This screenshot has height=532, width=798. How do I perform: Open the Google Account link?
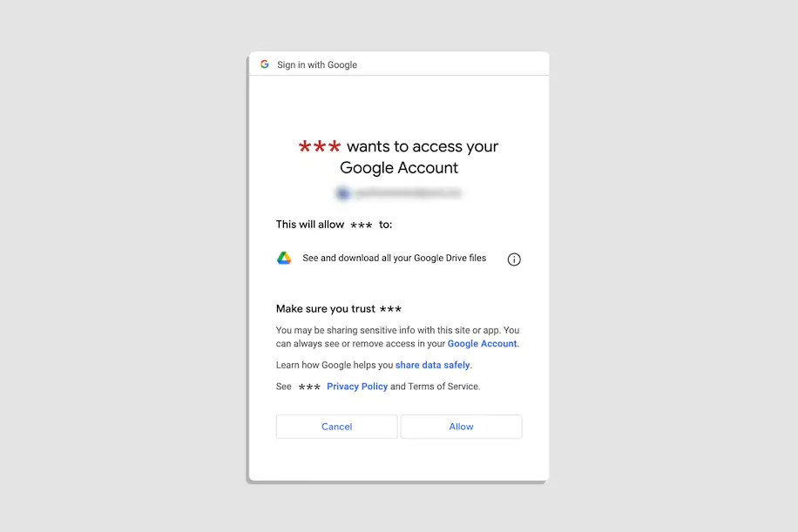482,343
